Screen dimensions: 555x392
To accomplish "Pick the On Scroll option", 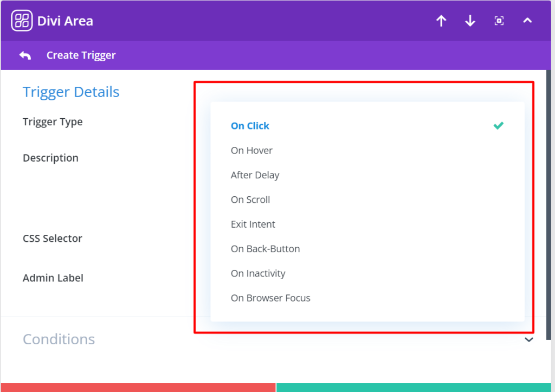I will coord(367,200).
